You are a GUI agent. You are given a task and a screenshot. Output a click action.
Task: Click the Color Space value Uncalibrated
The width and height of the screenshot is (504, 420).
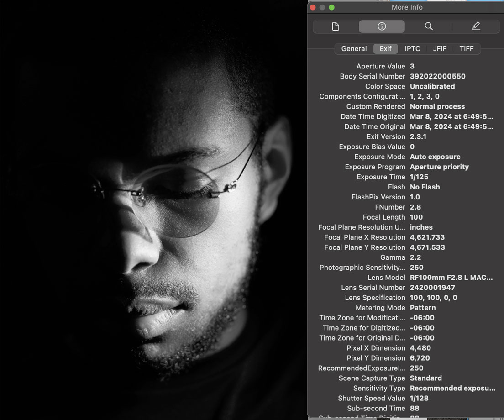pos(432,86)
